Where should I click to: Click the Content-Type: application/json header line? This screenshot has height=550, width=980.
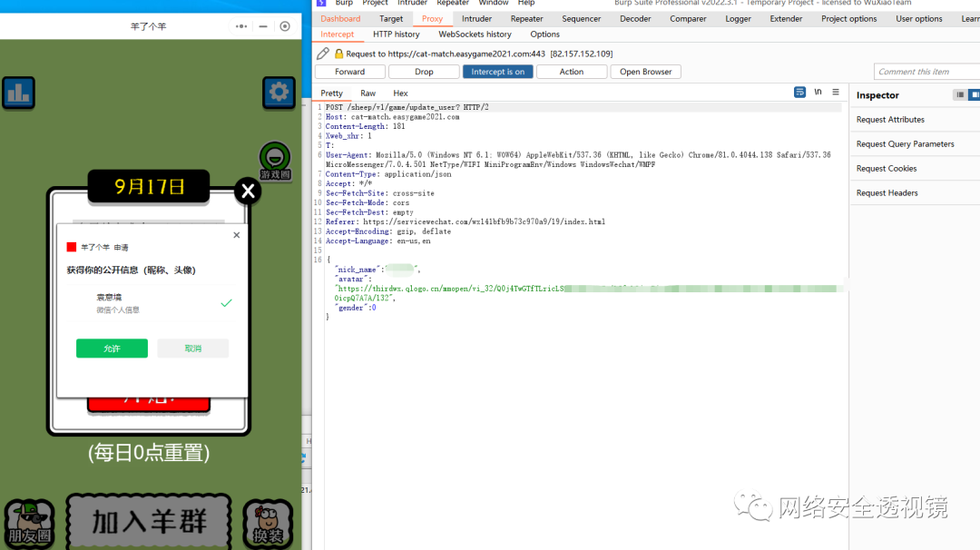pyautogui.click(x=388, y=174)
